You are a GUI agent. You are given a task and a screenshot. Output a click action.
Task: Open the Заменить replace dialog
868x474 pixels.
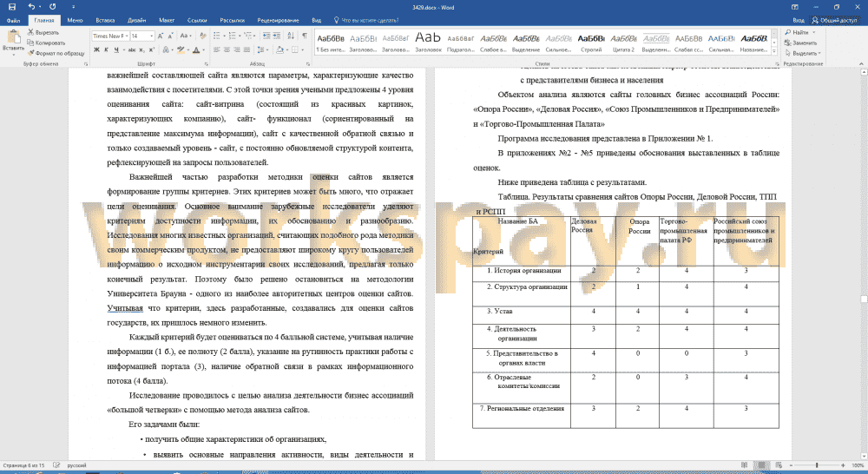800,43
